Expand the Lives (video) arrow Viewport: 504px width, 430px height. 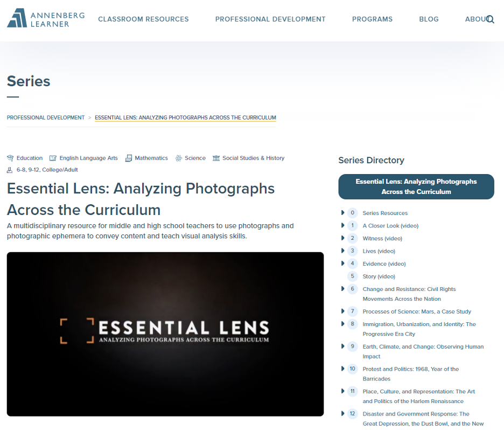click(342, 251)
